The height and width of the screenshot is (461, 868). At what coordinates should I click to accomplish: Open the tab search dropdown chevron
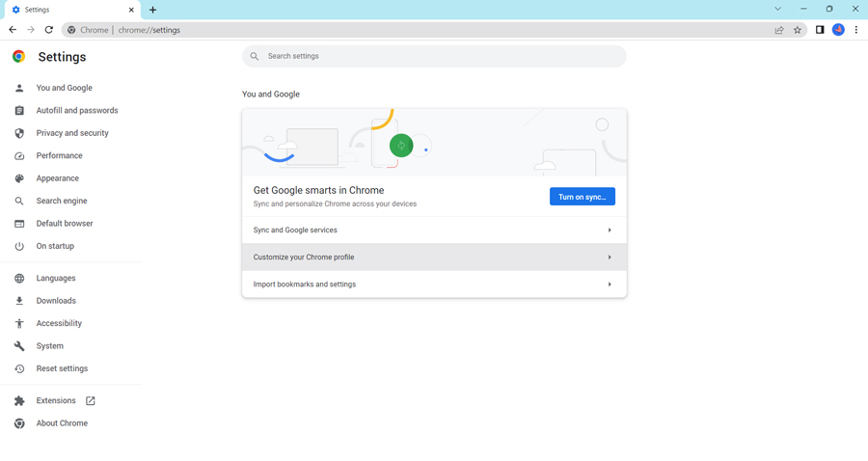[777, 9]
